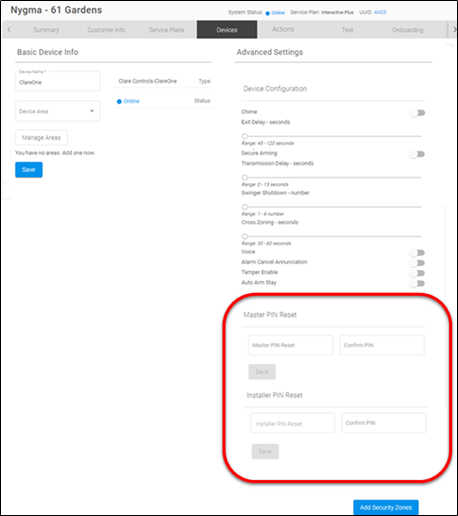Viewport: 458px width, 516px height.
Task: Enable Secure Arming toggle
Action: (417, 154)
